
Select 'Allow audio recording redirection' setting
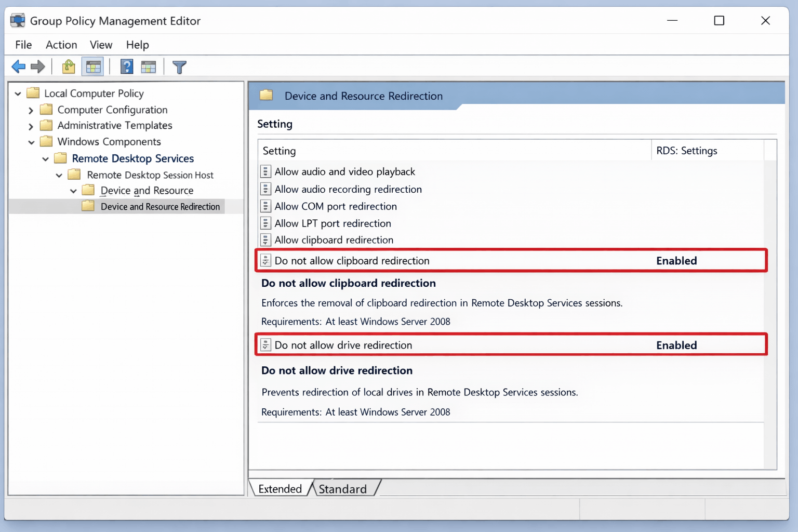348,189
